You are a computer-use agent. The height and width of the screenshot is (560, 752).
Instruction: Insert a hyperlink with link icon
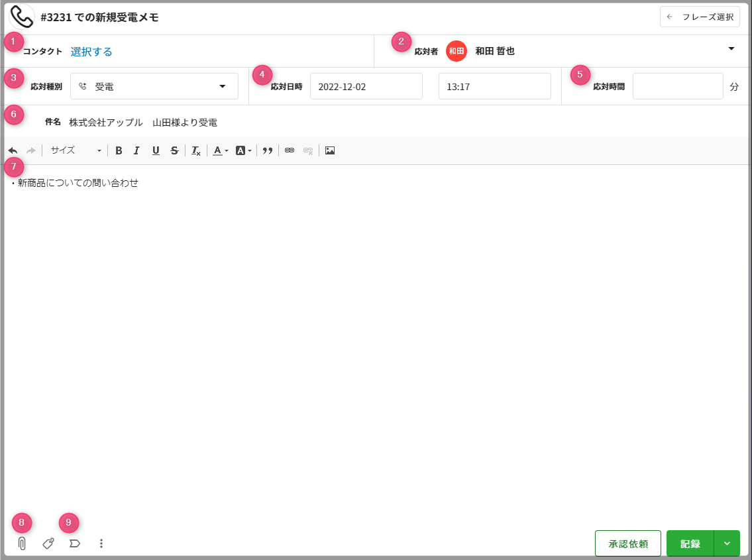tap(289, 150)
